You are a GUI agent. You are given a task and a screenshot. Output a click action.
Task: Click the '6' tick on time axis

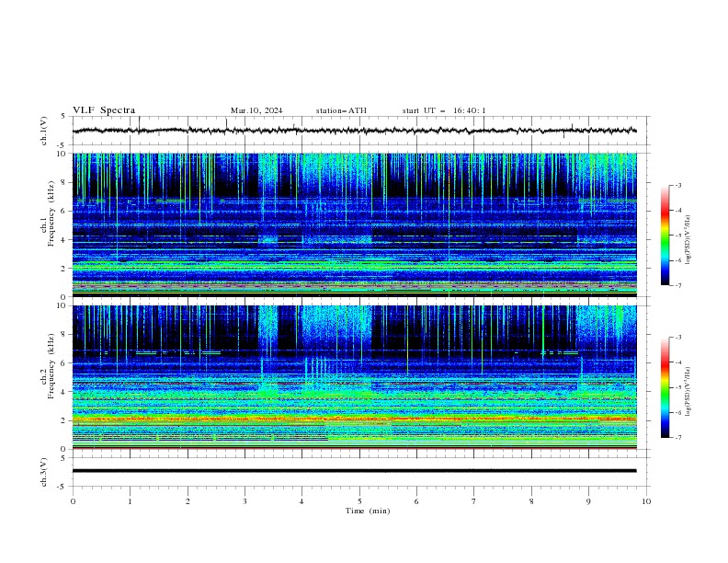coord(416,501)
